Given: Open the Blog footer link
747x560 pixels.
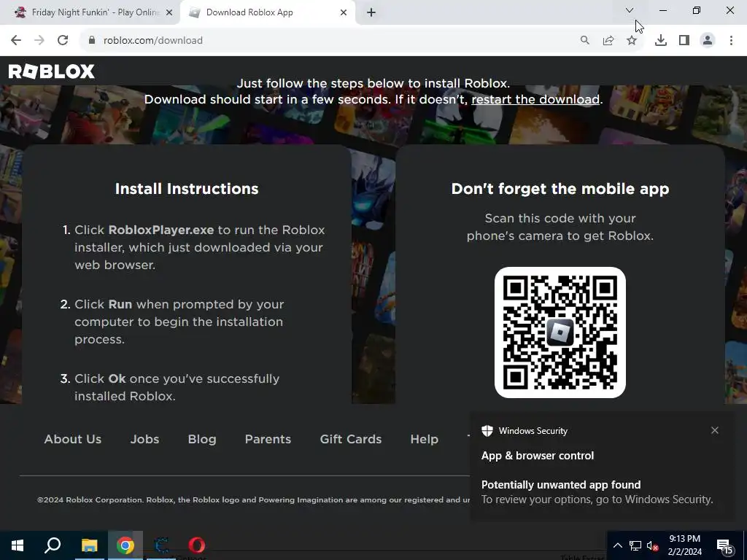Looking at the screenshot, I should [x=202, y=439].
